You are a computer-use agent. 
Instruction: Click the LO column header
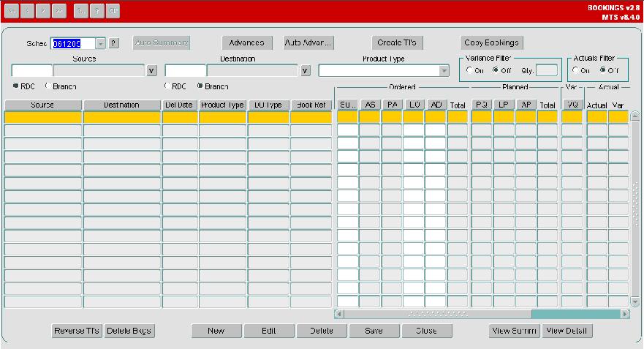click(x=414, y=105)
